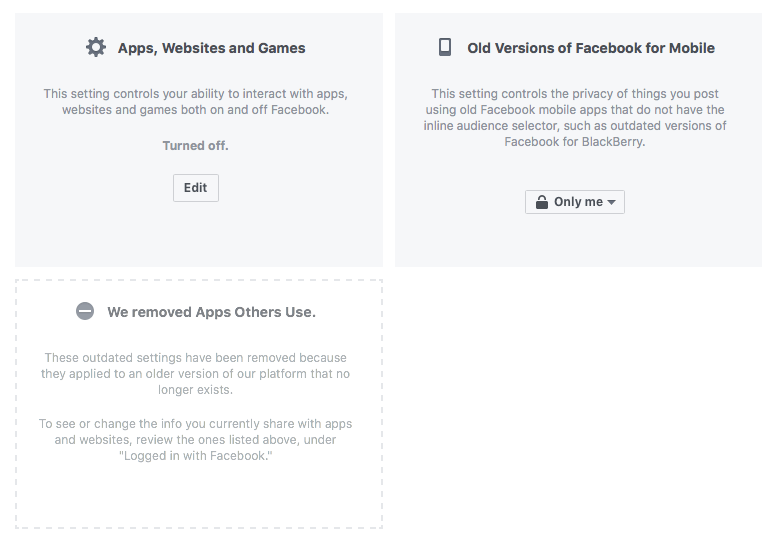Click the description about apps, websites and games
This screenshot has width=773, height=546.
pyautogui.click(x=196, y=102)
